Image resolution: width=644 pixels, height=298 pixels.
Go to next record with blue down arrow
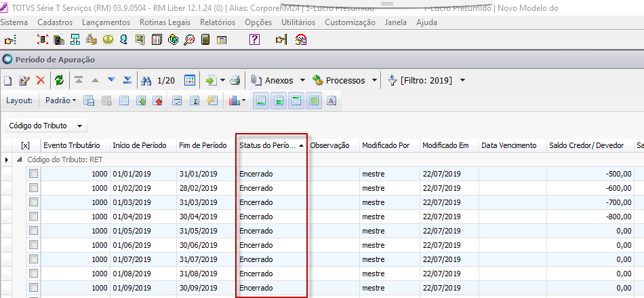(111, 80)
